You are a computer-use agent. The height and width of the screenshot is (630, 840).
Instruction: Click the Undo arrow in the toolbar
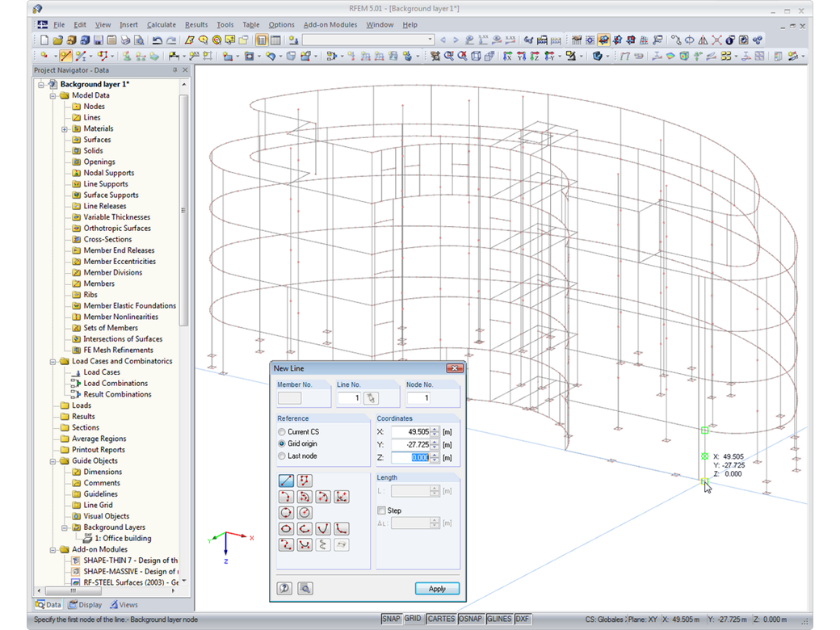[156, 40]
